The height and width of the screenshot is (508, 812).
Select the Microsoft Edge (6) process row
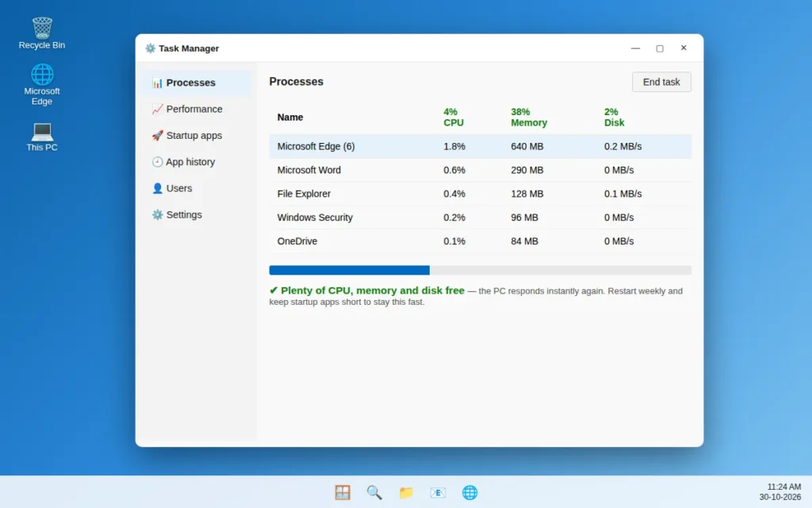[x=480, y=146]
